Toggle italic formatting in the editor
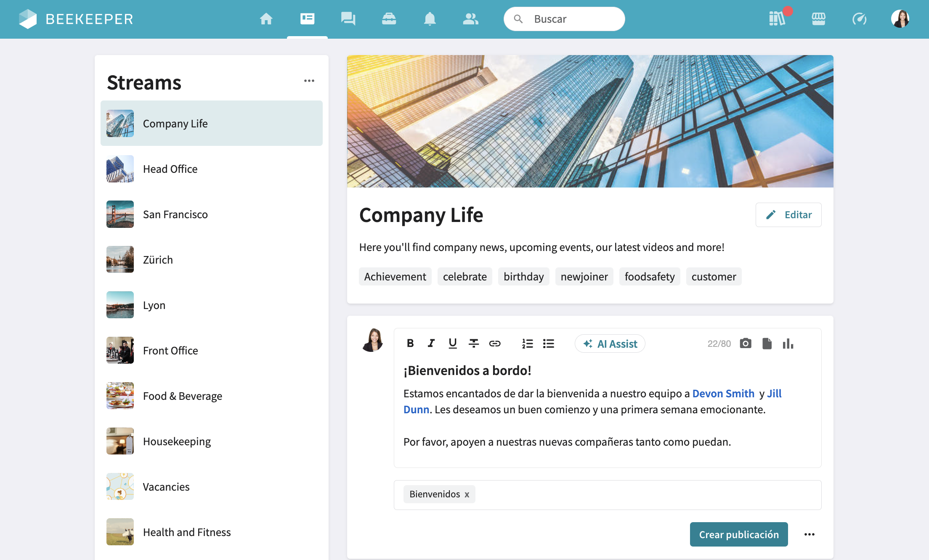The image size is (929, 560). tap(431, 343)
